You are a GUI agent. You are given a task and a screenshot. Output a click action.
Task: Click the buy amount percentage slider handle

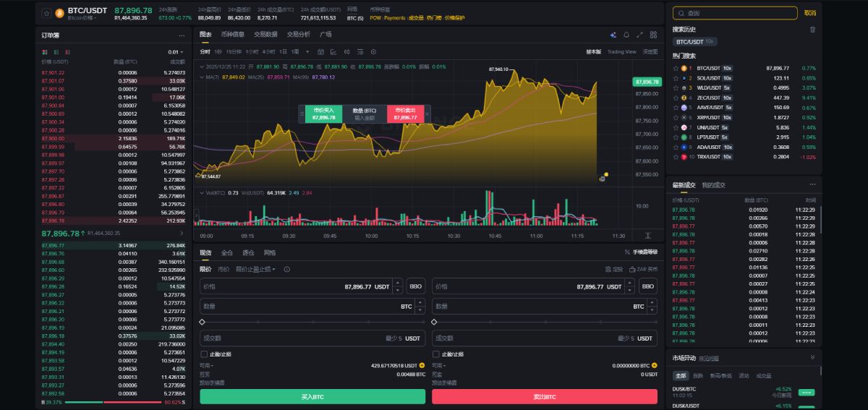[x=202, y=322]
